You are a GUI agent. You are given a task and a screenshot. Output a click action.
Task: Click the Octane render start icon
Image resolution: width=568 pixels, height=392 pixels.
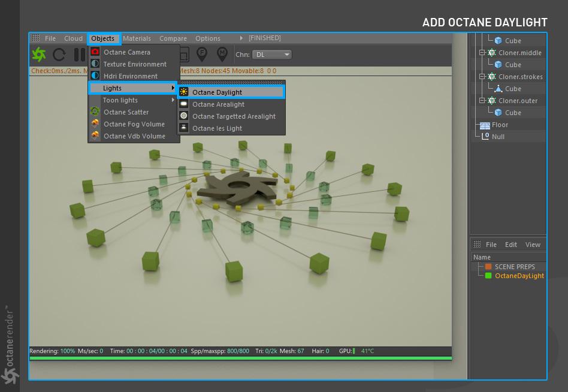[x=39, y=55]
